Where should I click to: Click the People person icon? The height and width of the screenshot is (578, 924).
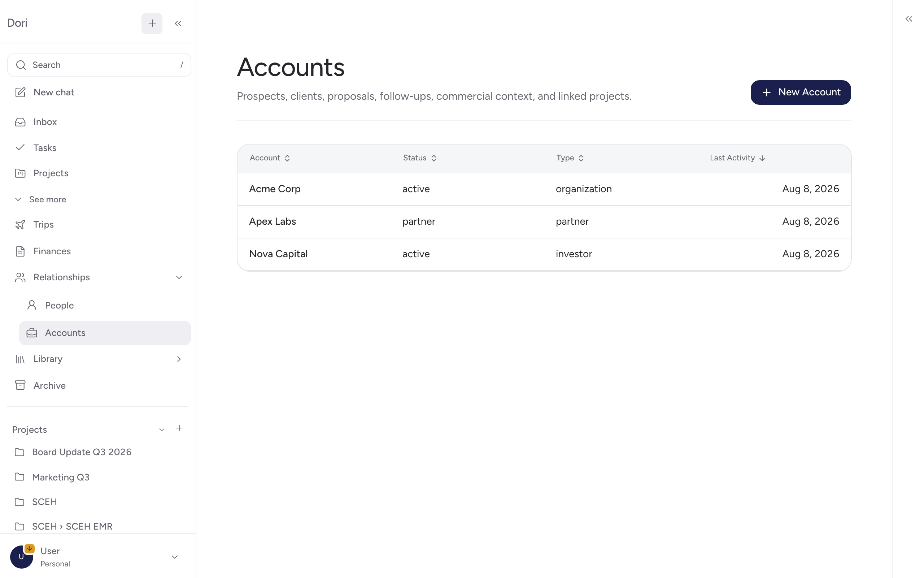pos(32,305)
